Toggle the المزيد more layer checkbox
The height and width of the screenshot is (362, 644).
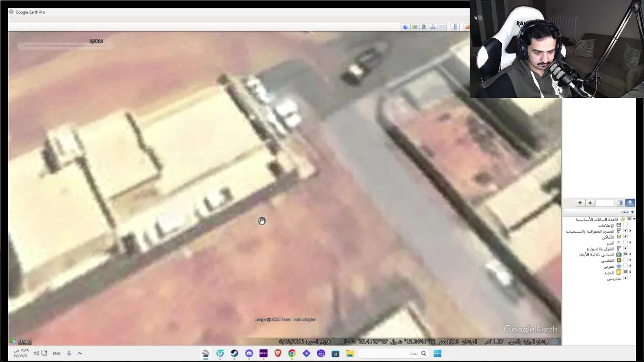pos(626,272)
